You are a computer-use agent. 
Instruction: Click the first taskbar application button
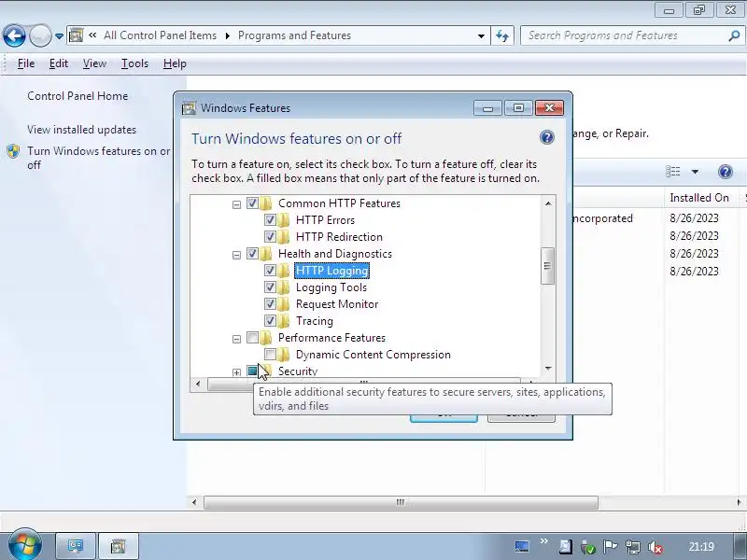[76, 546]
